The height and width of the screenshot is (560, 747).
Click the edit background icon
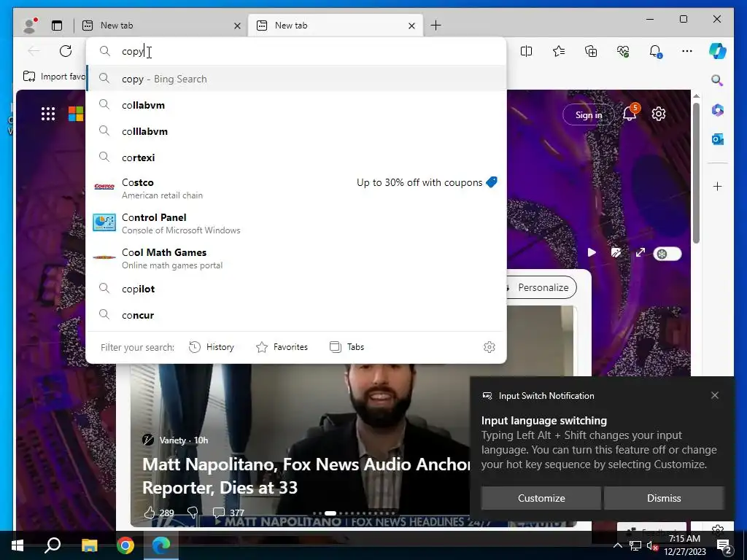pos(616,252)
